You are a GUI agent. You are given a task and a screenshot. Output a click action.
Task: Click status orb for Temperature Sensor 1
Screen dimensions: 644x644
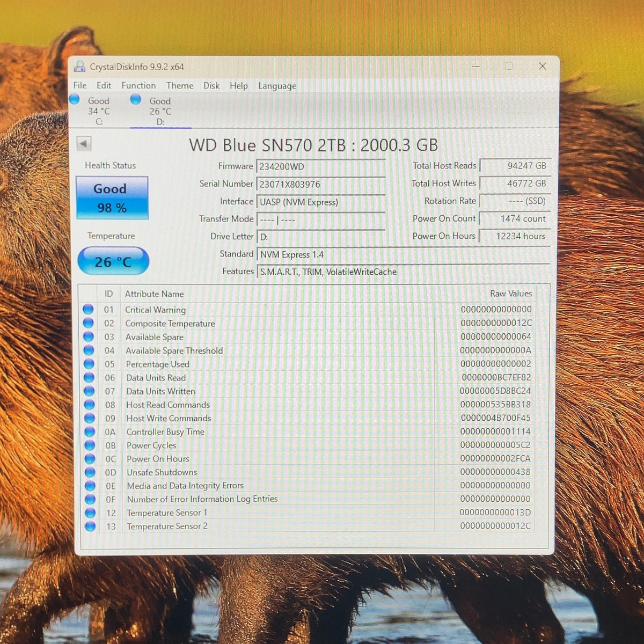pyautogui.click(x=90, y=513)
